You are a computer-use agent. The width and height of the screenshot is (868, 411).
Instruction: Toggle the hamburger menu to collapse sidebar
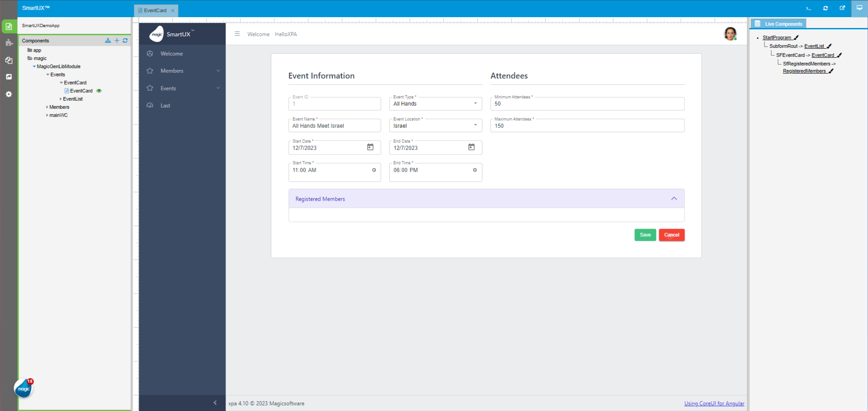pos(237,34)
